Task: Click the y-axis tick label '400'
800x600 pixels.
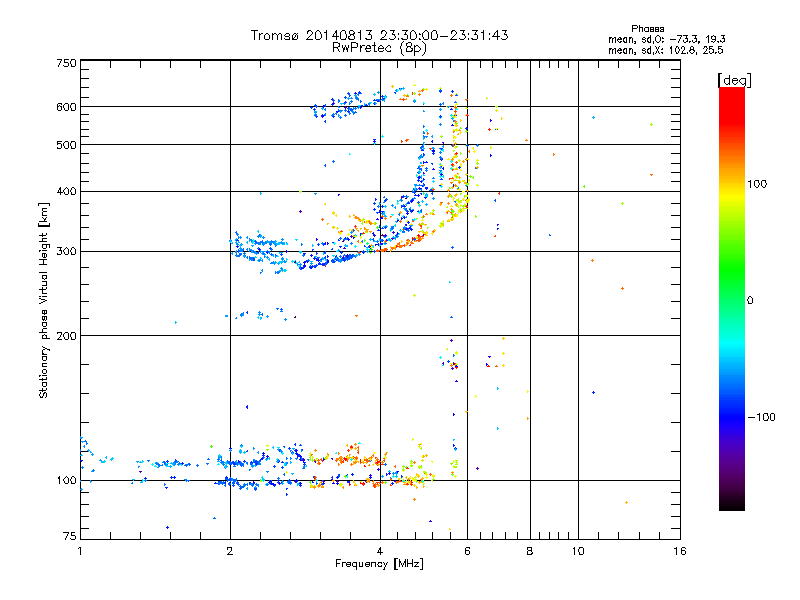Action: pyautogui.click(x=66, y=191)
